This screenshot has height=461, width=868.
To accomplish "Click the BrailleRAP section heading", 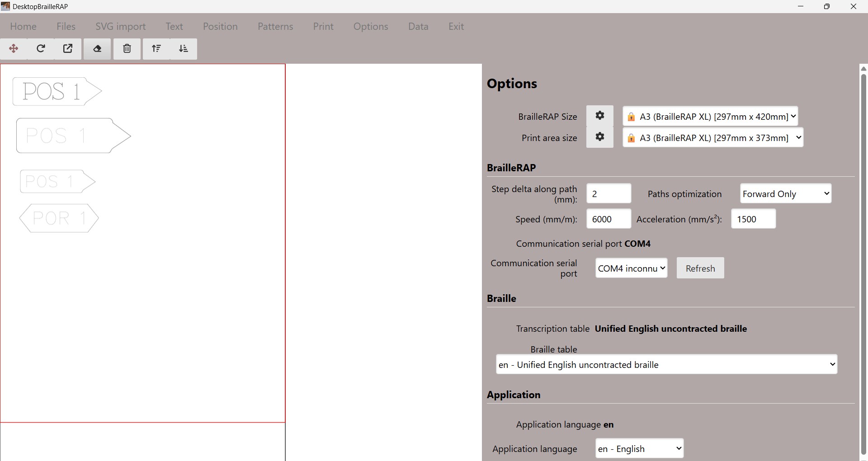I will [511, 168].
